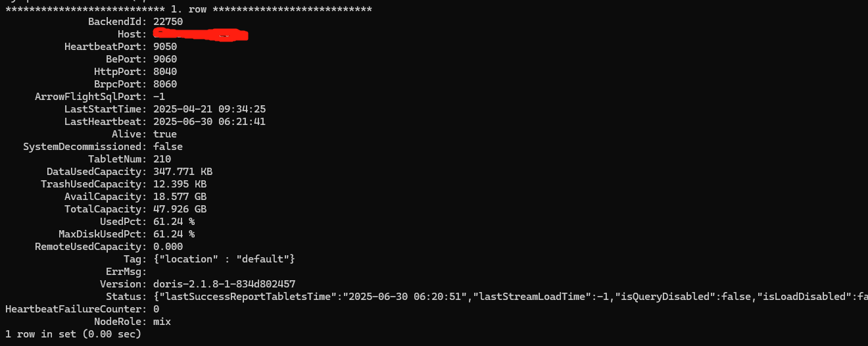Click the TabletNum value 210
Image resolution: width=868 pixels, height=346 pixels.
coord(162,159)
